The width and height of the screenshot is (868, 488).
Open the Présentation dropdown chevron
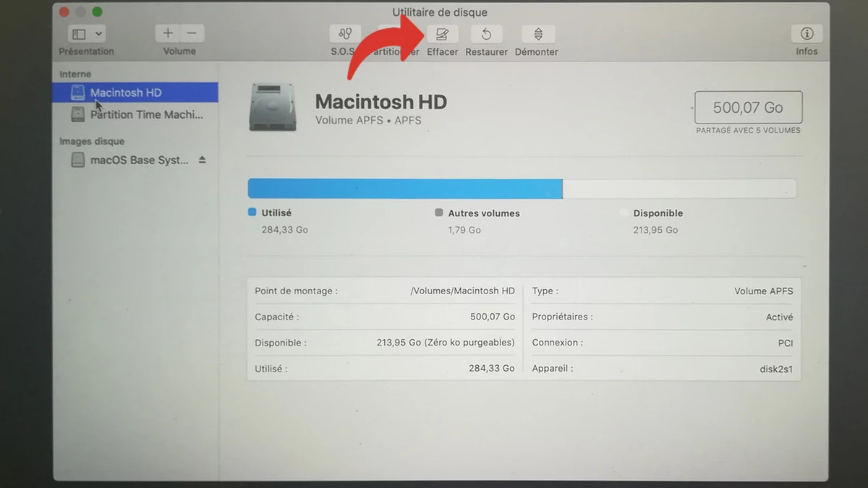tap(98, 34)
